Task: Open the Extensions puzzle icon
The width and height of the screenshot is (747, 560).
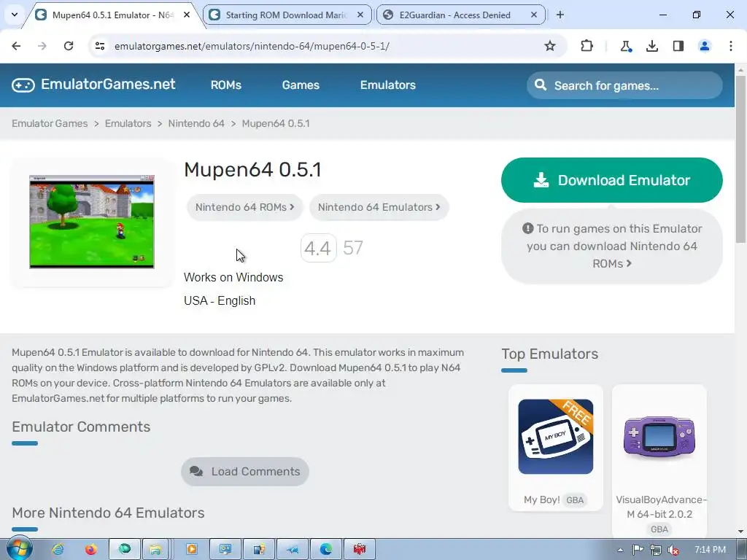Action: coord(587,46)
